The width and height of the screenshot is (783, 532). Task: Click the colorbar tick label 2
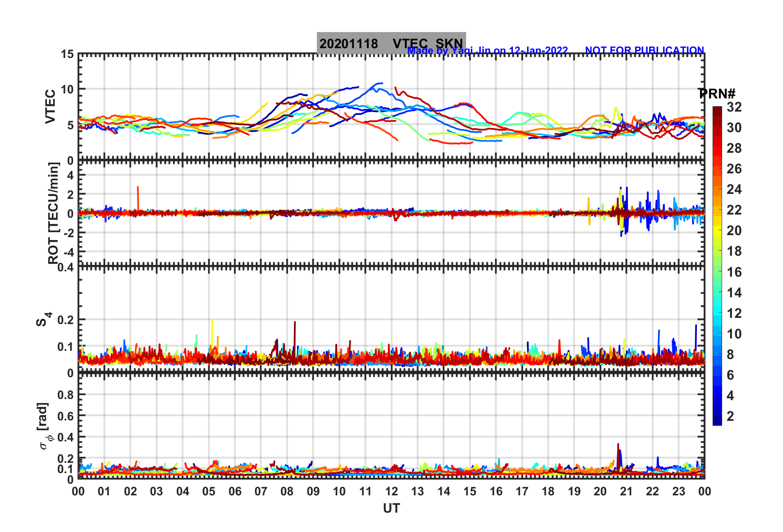pos(730,416)
